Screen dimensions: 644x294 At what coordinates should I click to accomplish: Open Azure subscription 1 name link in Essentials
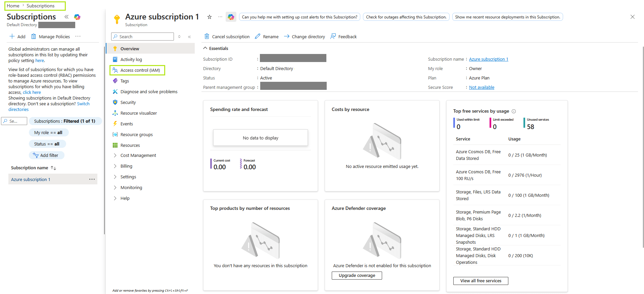click(x=489, y=59)
